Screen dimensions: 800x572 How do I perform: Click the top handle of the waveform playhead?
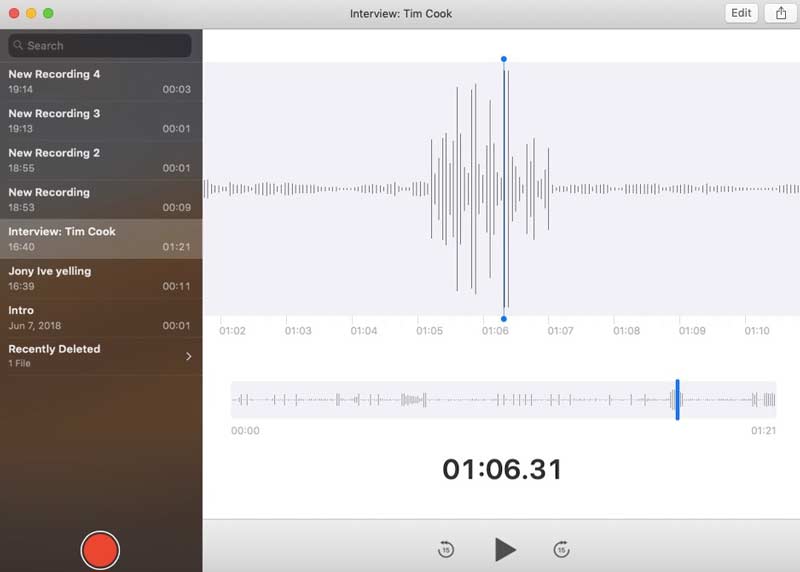pyautogui.click(x=504, y=59)
